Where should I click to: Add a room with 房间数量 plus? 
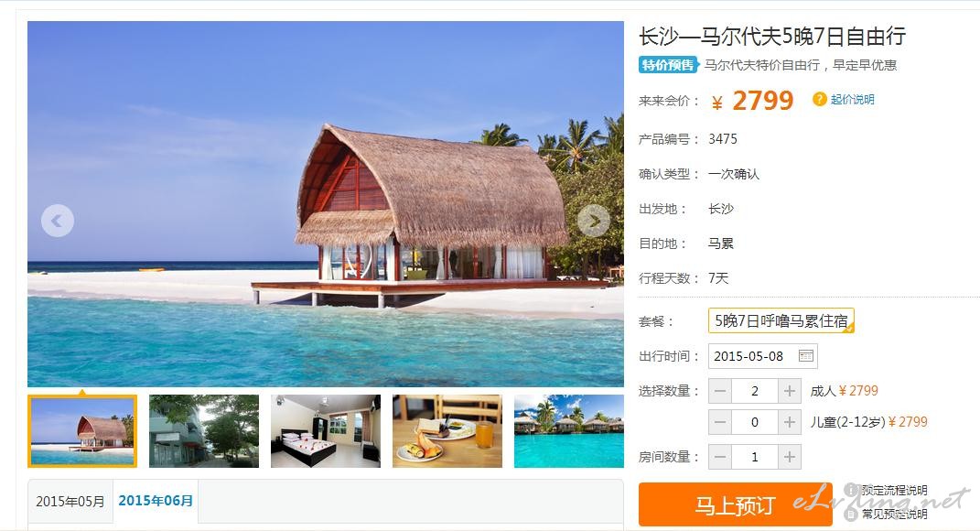coord(790,457)
